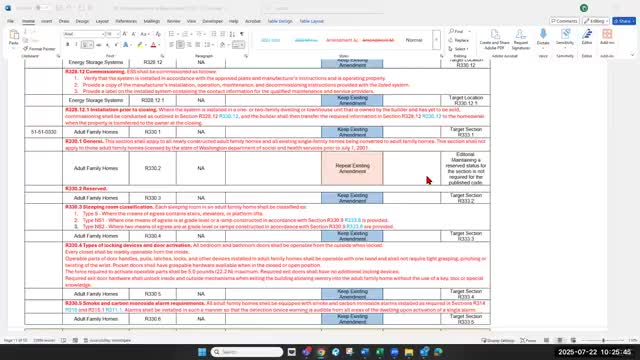Center align the paragraph

tap(180, 45)
